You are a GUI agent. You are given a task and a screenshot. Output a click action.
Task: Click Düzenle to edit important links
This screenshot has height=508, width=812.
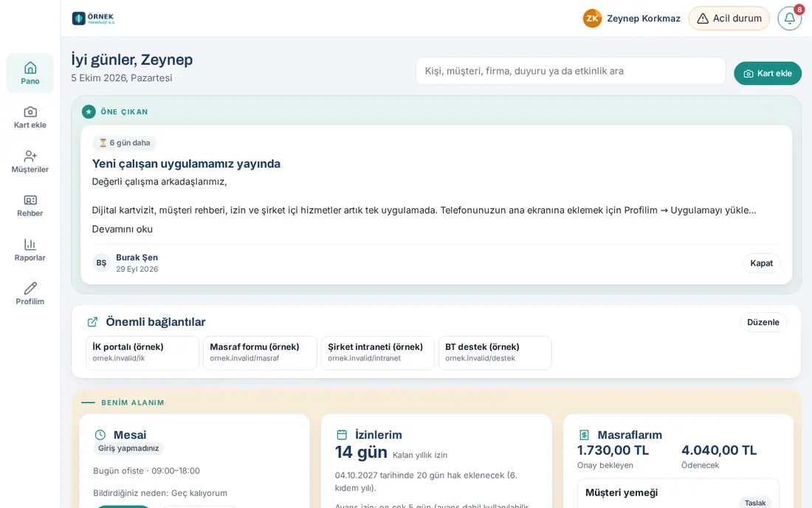pyautogui.click(x=763, y=322)
